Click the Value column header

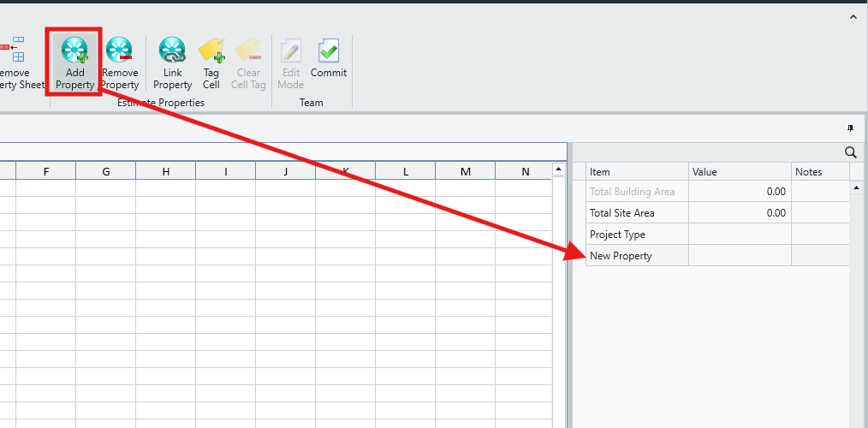[x=740, y=172]
